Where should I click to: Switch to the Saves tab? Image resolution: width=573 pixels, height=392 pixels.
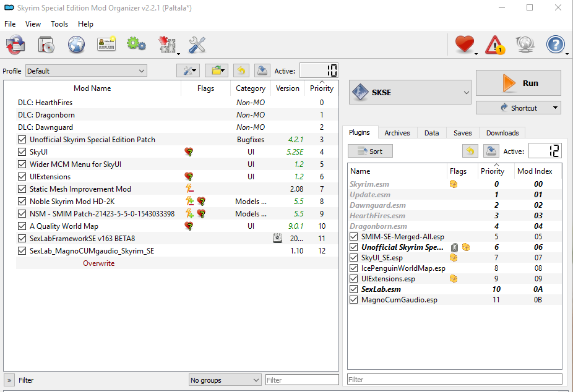(463, 133)
